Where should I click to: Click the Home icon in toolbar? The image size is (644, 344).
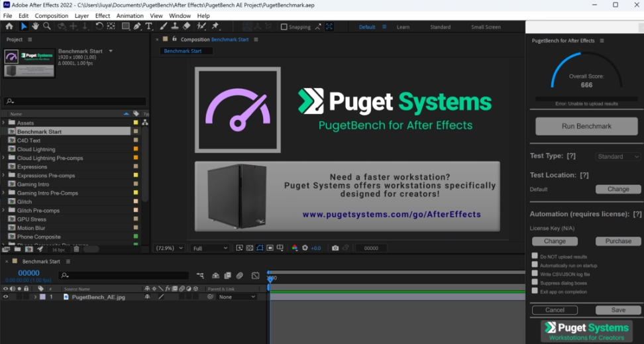[x=9, y=27]
